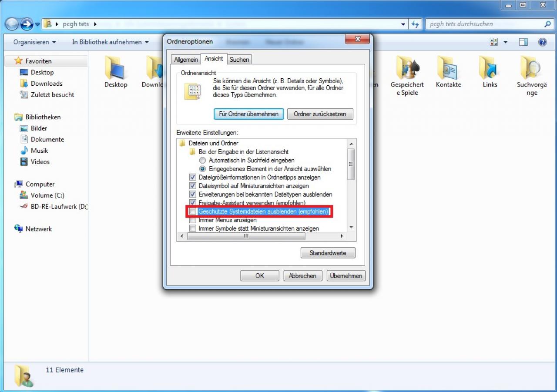Open the view options dropdown arrow
The width and height of the screenshot is (557, 392).
click(506, 42)
